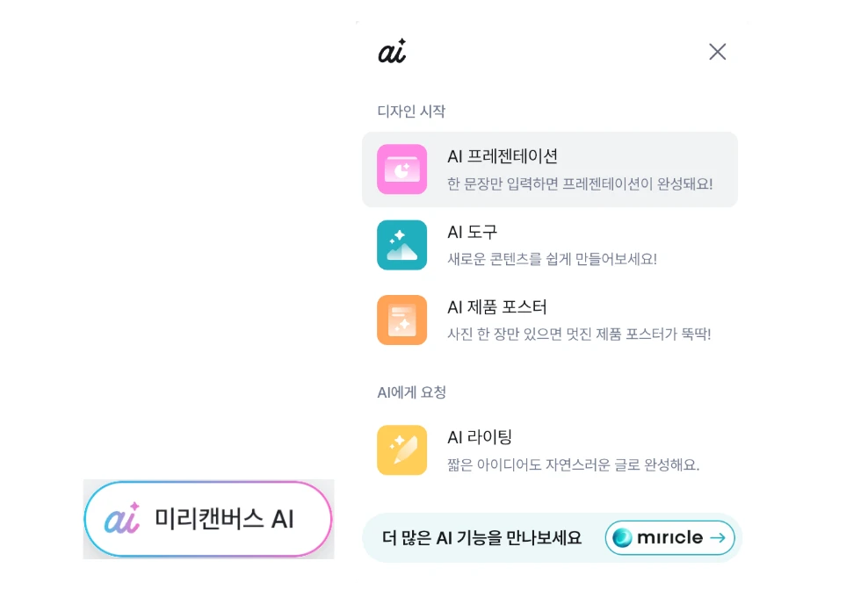Click the miricle orb icon
Image resolution: width=868 pixels, height=604 pixels.
coord(623,537)
